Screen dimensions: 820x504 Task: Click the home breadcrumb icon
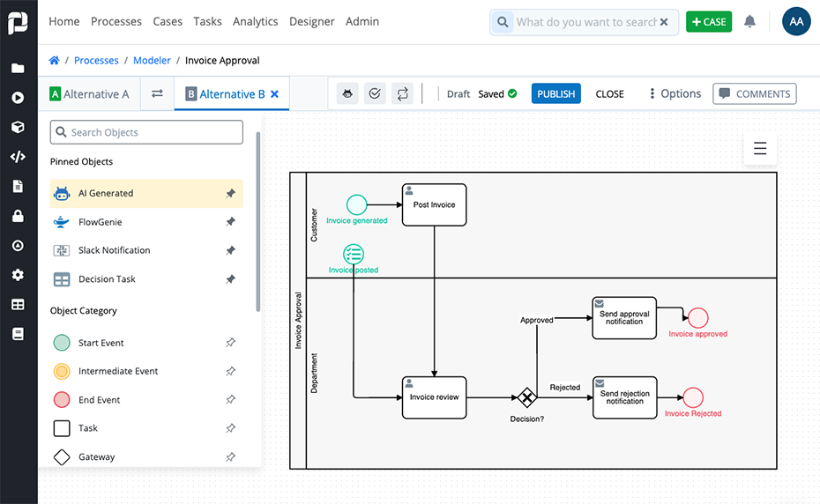click(54, 60)
